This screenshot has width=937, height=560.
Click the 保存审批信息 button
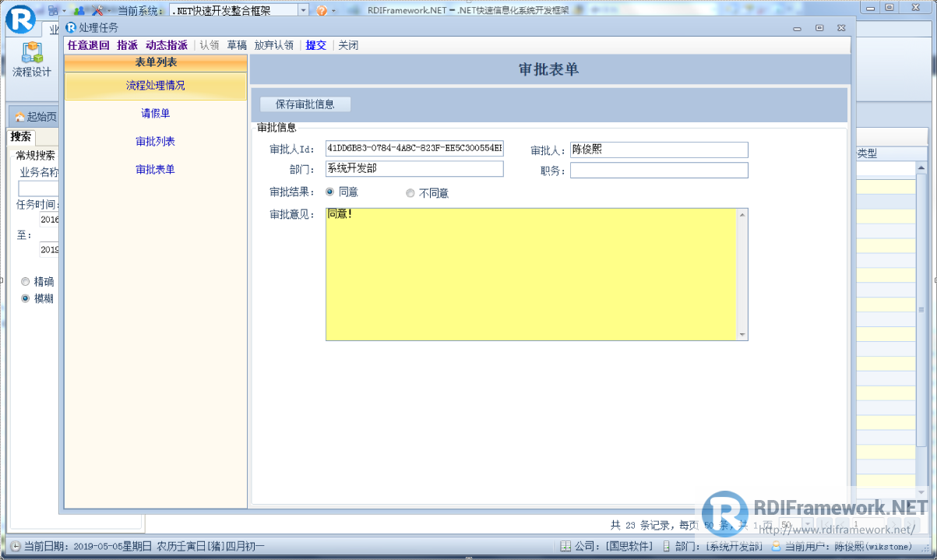pos(305,104)
